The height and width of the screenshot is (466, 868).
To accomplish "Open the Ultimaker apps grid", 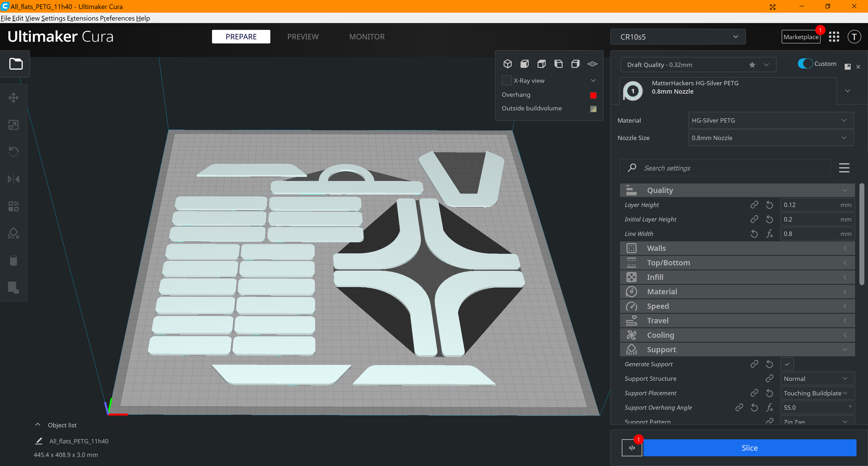I will coord(834,37).
